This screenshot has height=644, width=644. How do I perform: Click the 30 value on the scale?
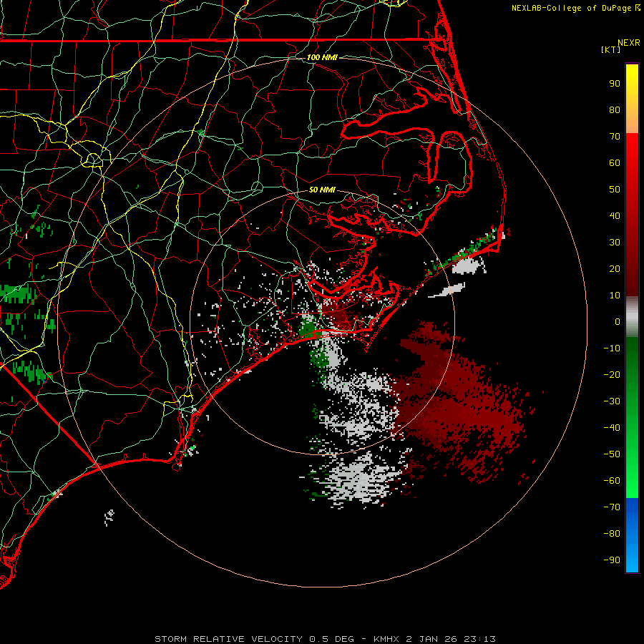(615, 243)
